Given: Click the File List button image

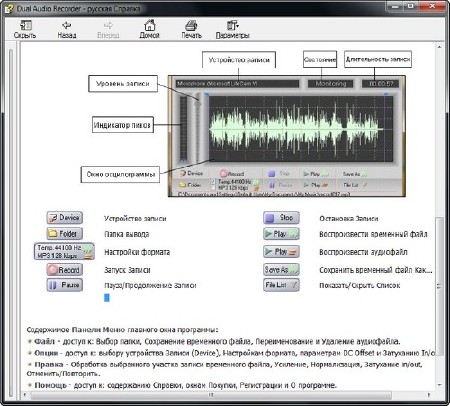Looking at the screenshot, I should (281, 285).
